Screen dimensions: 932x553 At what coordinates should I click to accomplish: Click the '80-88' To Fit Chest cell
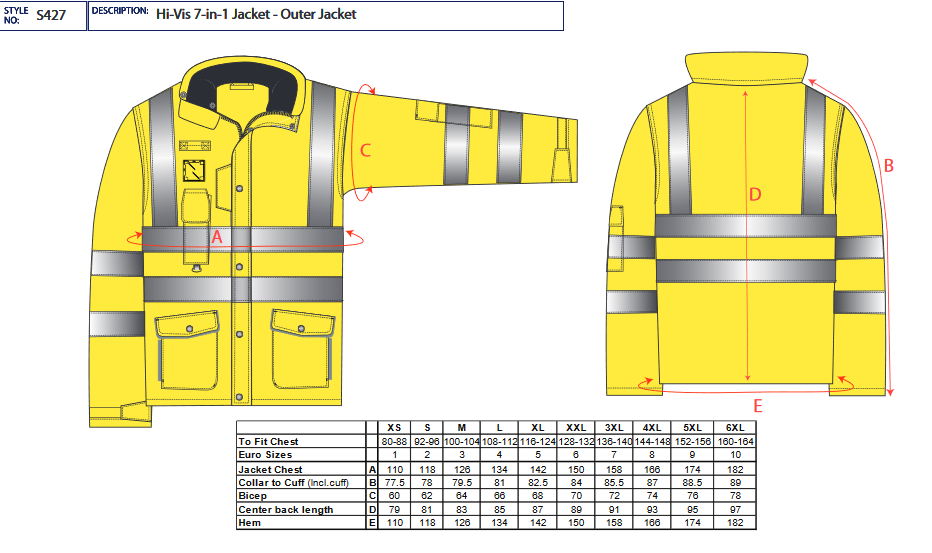[x=394, y=442]
